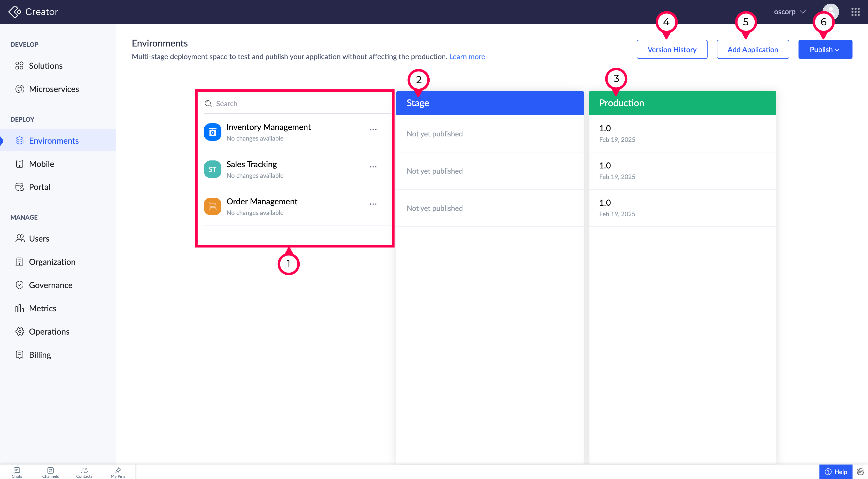Open Contacts in the bottom bar
Image resolution: width=868 pixels, height=479 pixels.
pyautogui.click(x=84, y=472)
